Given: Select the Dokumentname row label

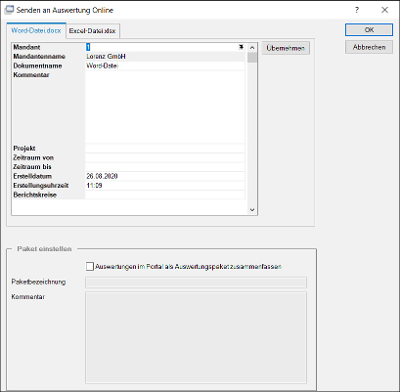Looking at the screenshot, I should [38, 66].
